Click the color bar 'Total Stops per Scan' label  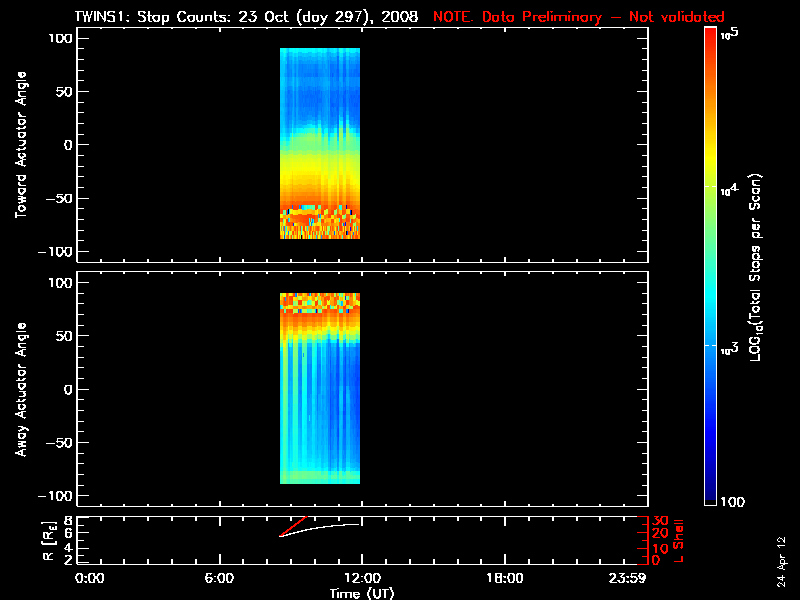(773, 265)
